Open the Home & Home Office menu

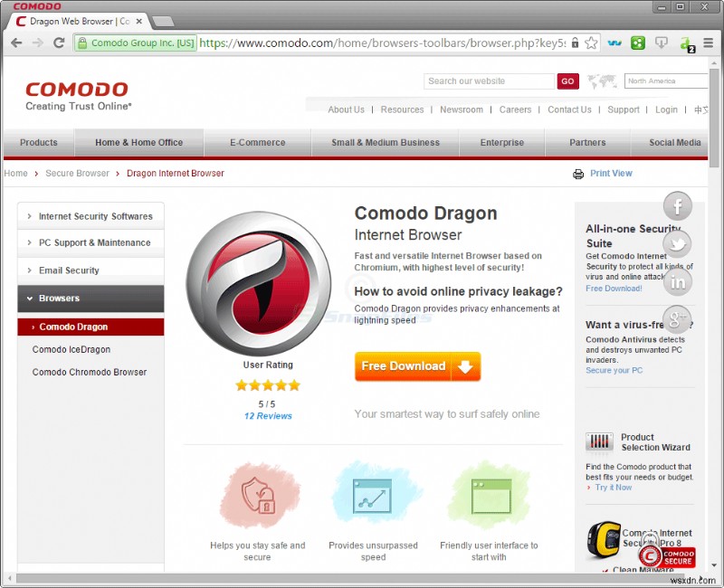[139, 143]
